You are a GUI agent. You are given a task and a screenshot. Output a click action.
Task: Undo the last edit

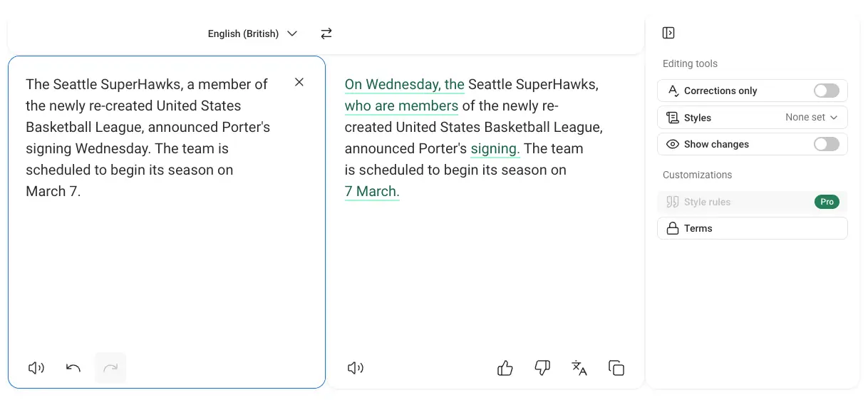pyautogui.click(x=73, y=368)
